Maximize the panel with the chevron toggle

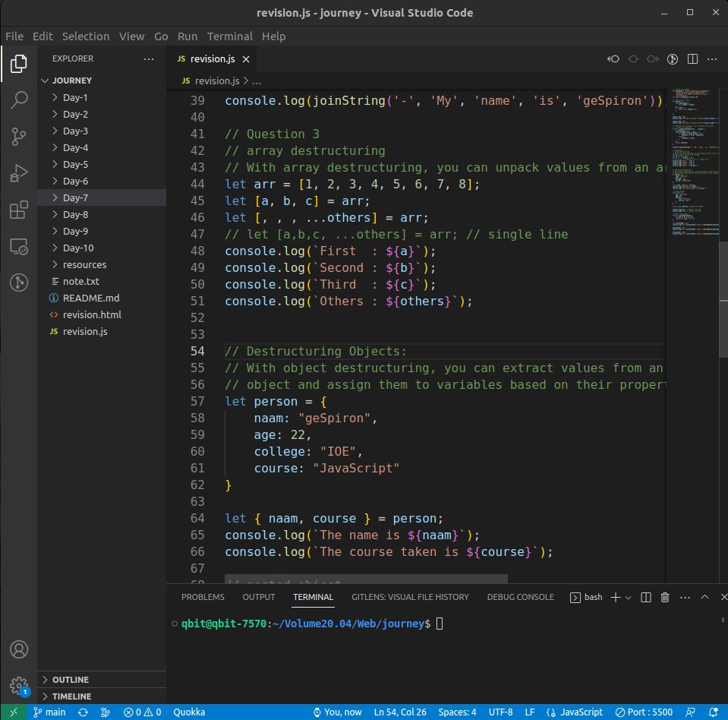click(704, 597)
